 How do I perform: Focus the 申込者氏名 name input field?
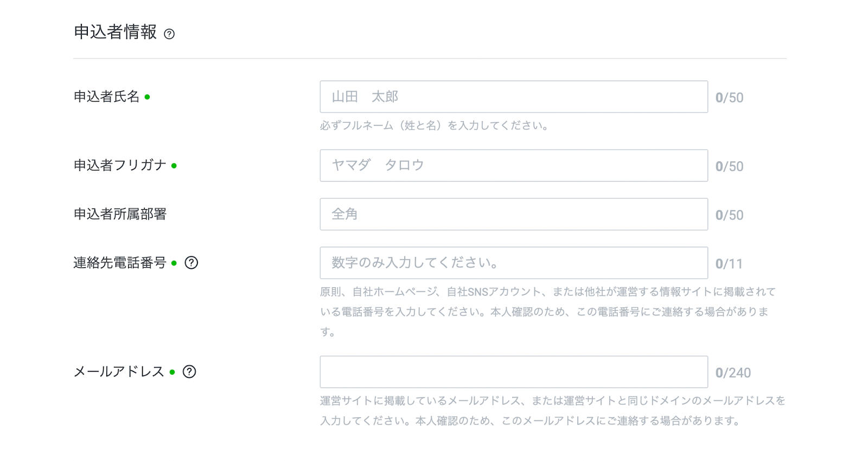click(x=513, y=97)
